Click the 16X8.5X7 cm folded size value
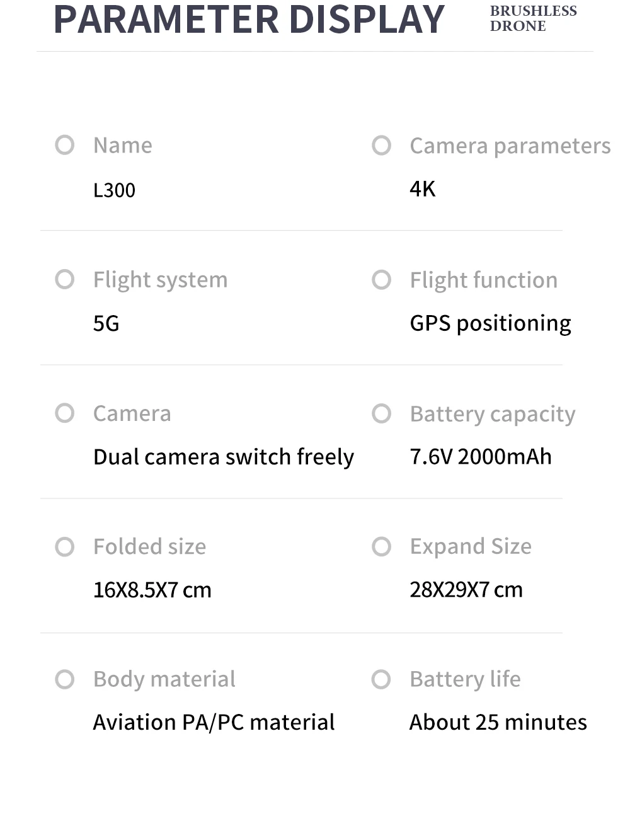The height and width of the screenshot is (840, 630). pos(152,590)
